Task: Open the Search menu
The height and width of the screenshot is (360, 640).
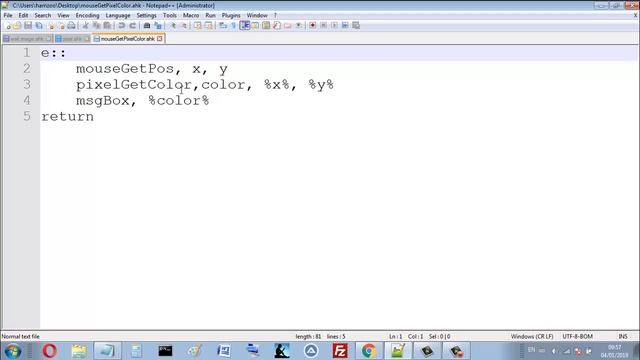Action: point(42,15)
